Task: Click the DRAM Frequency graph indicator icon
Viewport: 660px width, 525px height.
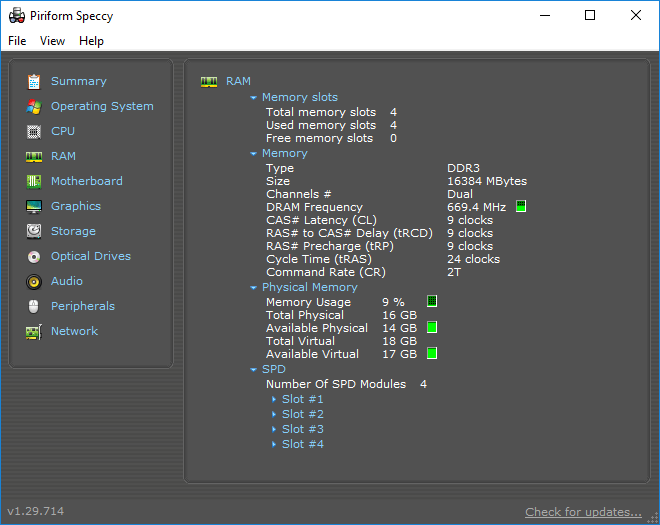Action: click(521, 206)
